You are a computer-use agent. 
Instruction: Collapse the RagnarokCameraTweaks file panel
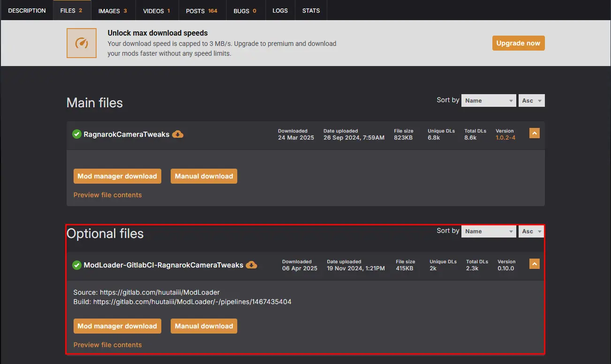[535, 133]
